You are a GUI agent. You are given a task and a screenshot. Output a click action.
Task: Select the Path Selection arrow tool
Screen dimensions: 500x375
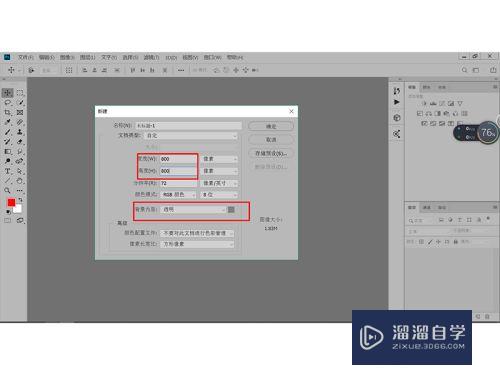click(x=20, y=171)
